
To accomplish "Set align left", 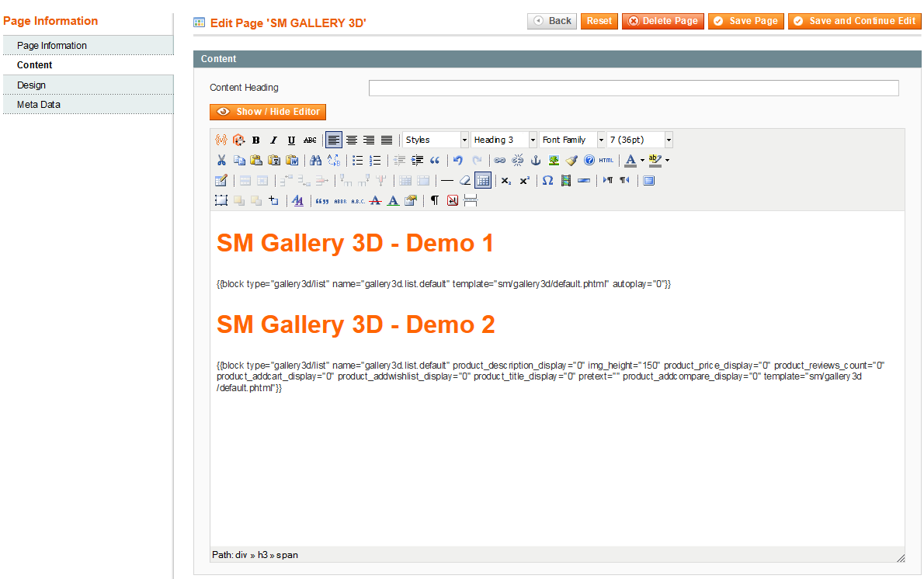I will 334,140.
